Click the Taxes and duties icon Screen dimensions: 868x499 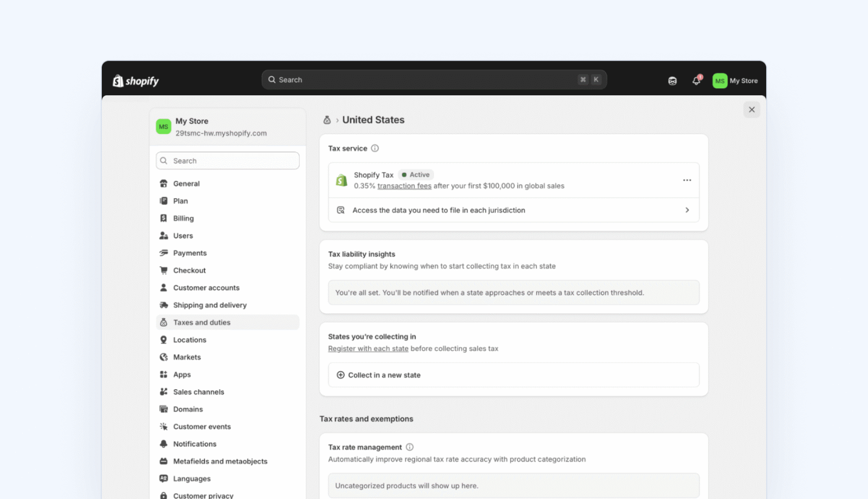(x=163, y=322)
